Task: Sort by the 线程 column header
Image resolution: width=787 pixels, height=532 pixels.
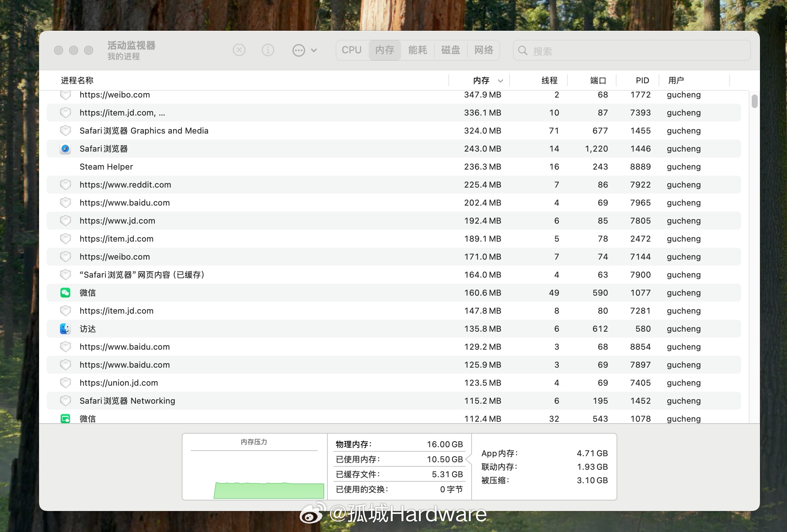Action: point(549,80)
